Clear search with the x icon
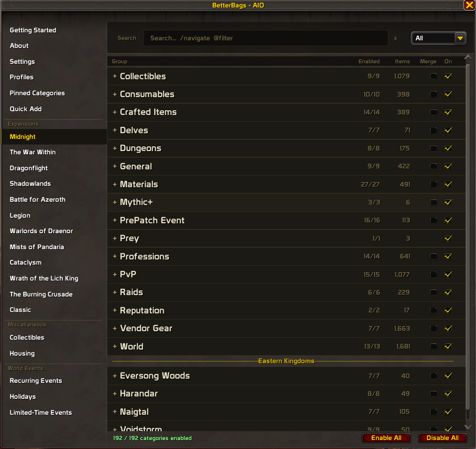The image size is (476, 449). (395, 38)
